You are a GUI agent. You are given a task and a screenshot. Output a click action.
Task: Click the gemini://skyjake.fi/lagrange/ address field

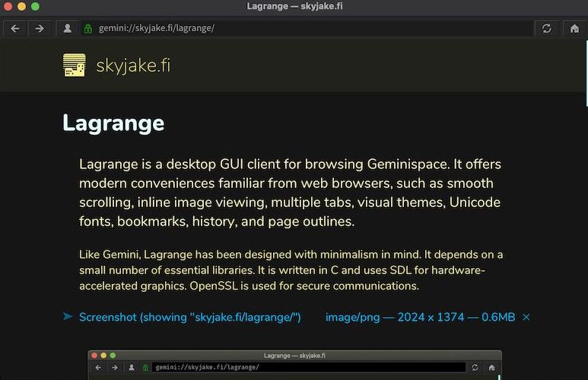tap(307, 28)
